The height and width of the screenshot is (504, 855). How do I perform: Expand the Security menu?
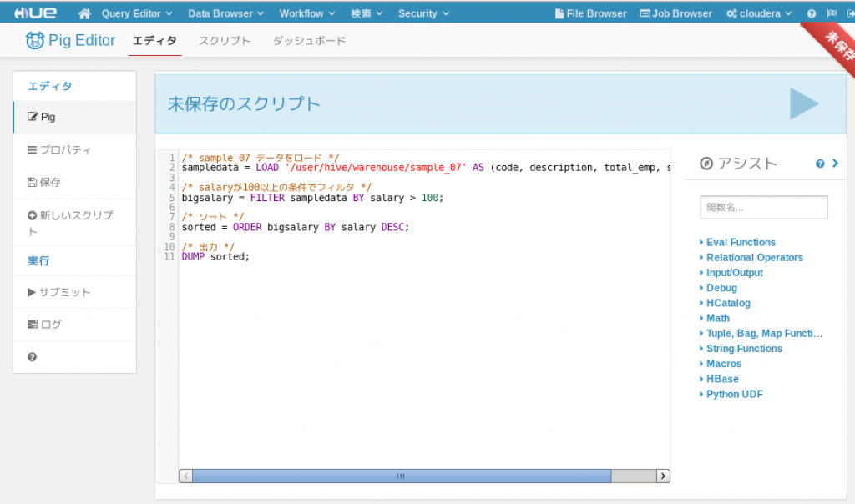point(423,13)
